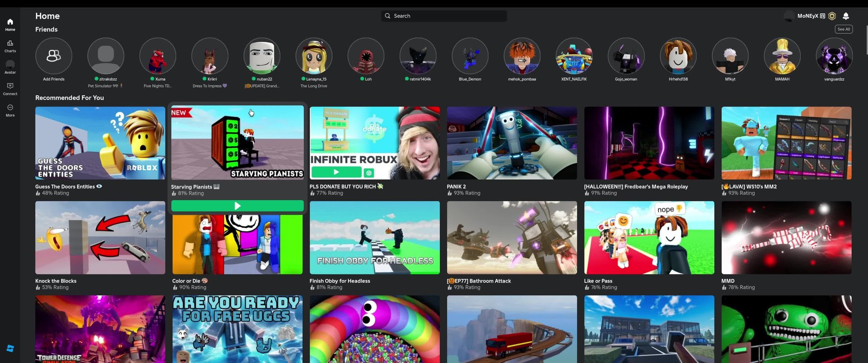This screenshot has width=868, height=363.
Task: Open Like or Pass thumbnail
Action: [x=649, y=237]
